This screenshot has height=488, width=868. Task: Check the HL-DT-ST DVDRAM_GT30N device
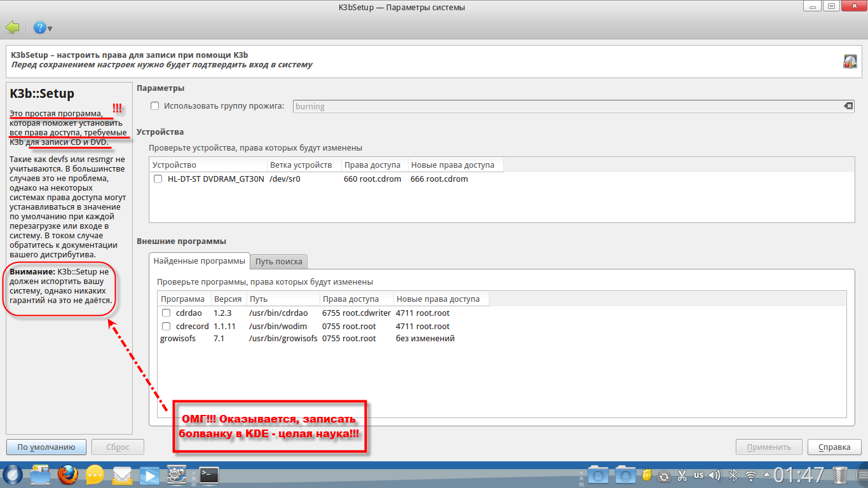coord(158,179)
